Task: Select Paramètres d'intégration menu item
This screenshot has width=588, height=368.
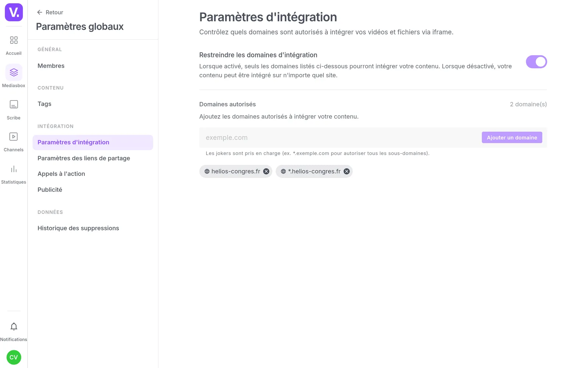Action: coord(93,142)
